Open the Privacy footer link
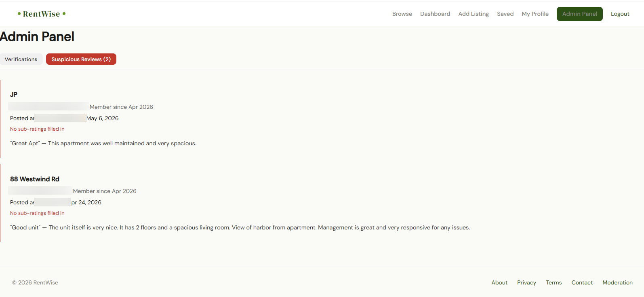This screenshot has width=644, height=297. click(526, 282)
